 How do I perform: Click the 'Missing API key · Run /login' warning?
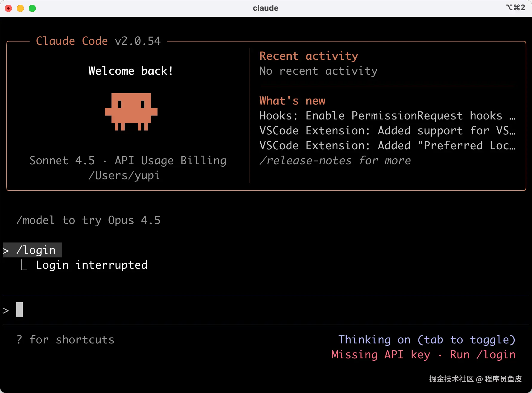tap(424, 355)
